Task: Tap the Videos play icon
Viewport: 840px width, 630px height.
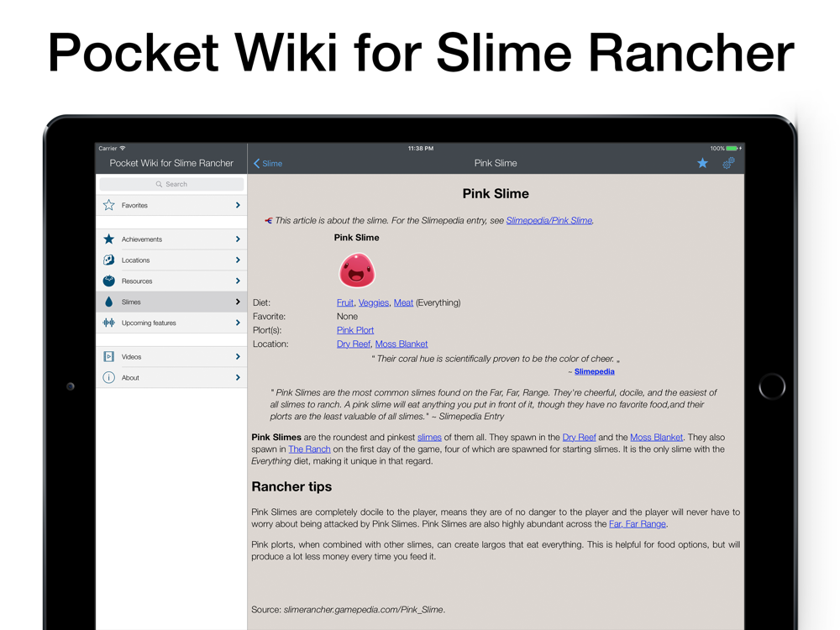Action: [108, 357]
